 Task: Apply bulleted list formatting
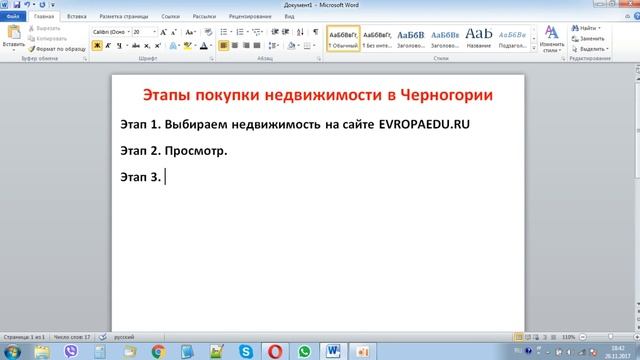pyautogui.click(x=224, y=32)
